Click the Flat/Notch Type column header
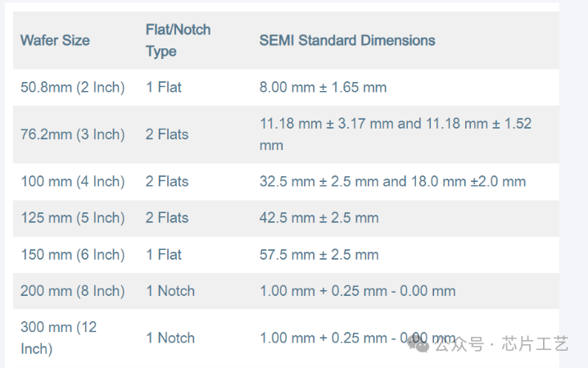Viewport: 588px width, 368px height. pyautogui.click(x=178, y=40)
